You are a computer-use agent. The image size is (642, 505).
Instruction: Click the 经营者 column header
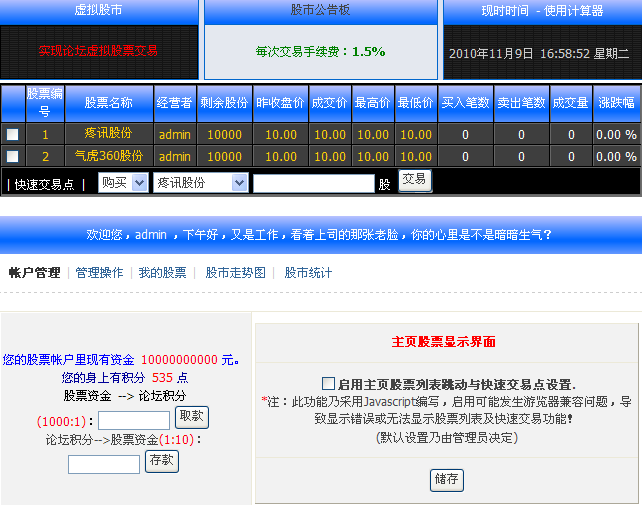[x=174, y=103]
